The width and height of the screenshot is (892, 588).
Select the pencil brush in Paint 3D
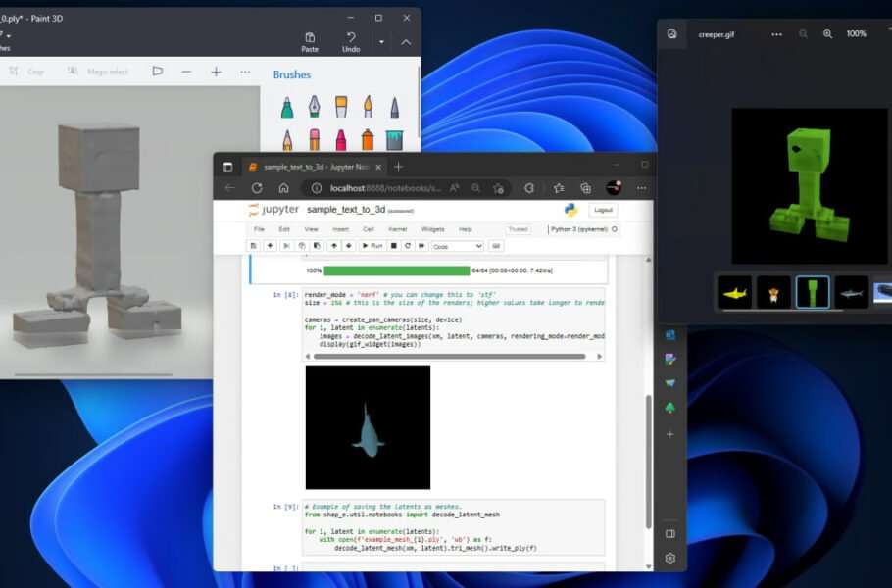coord(287,140)
